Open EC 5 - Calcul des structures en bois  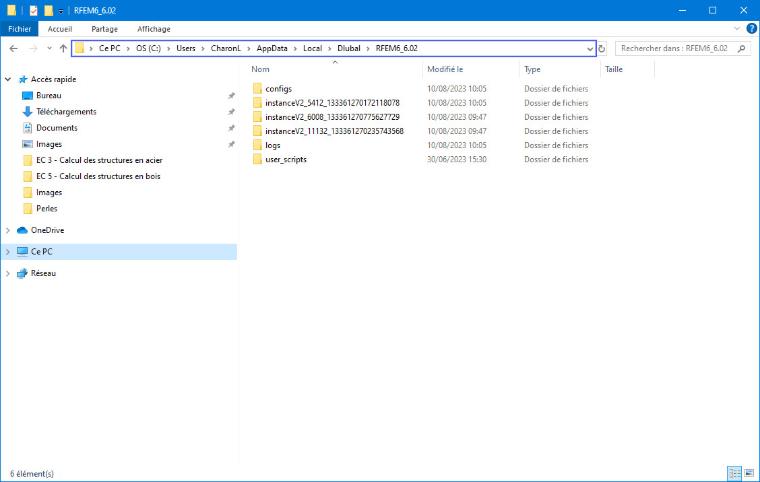tap(98, 176)
